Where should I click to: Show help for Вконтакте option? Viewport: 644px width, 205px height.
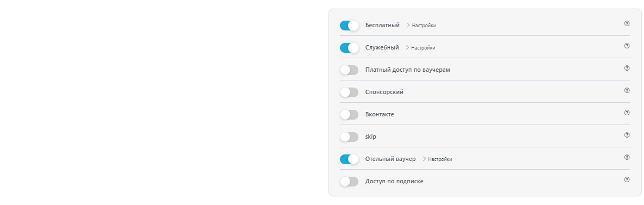(x=627, y=113)
